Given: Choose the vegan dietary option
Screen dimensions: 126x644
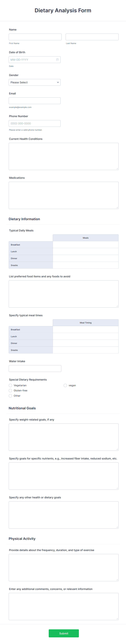Looking at the screenshot, I should pos(65,385).
